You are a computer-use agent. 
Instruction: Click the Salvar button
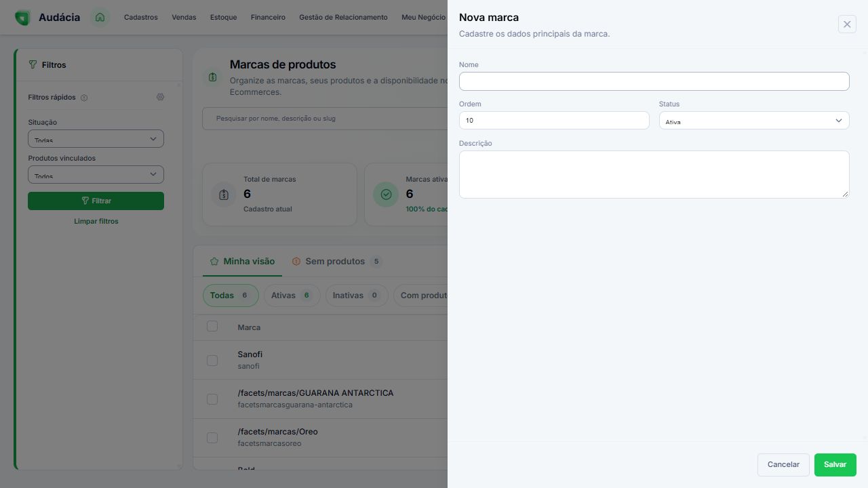point(835,465)
